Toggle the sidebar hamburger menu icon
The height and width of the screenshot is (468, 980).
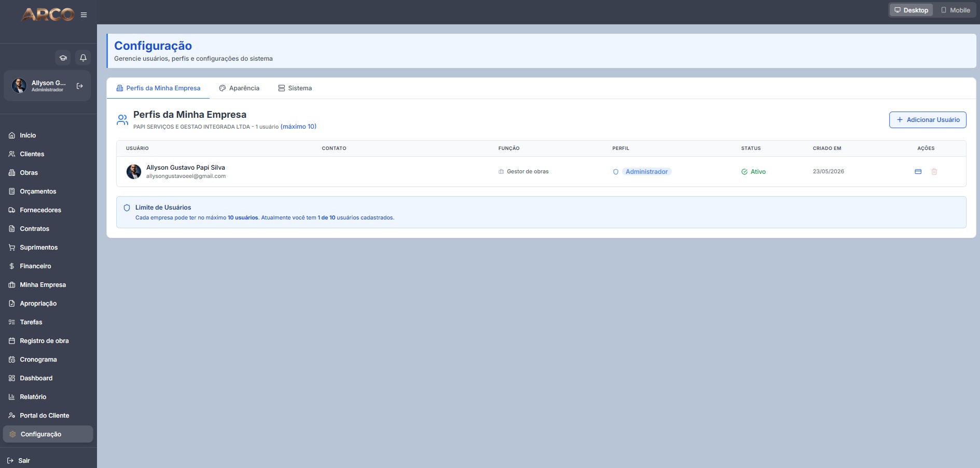[x=84, y=15]
